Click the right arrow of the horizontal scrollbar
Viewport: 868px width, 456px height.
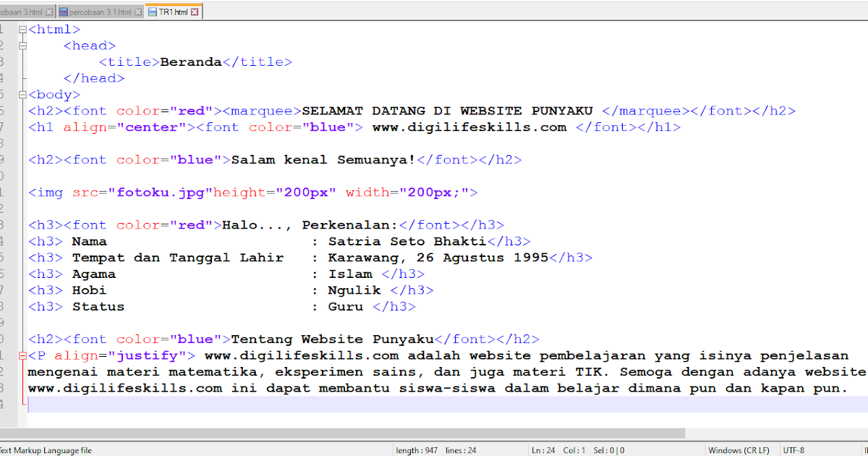click(862, 432)
